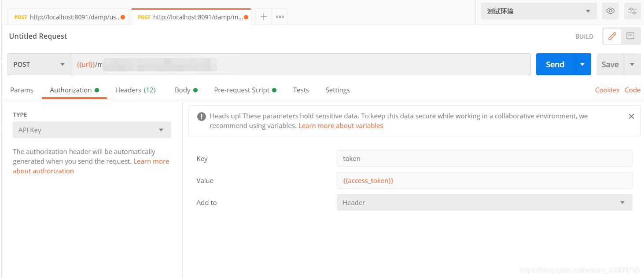Click the request URL input field
This screenshot has height=278, width=644.
pyautogui.click(x=301, y=64)
